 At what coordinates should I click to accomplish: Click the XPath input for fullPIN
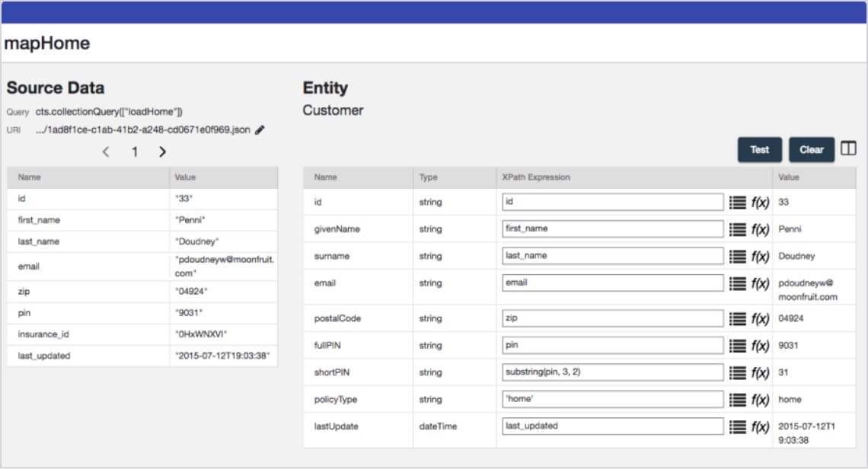pyautogui.click(x=612, y=346)
